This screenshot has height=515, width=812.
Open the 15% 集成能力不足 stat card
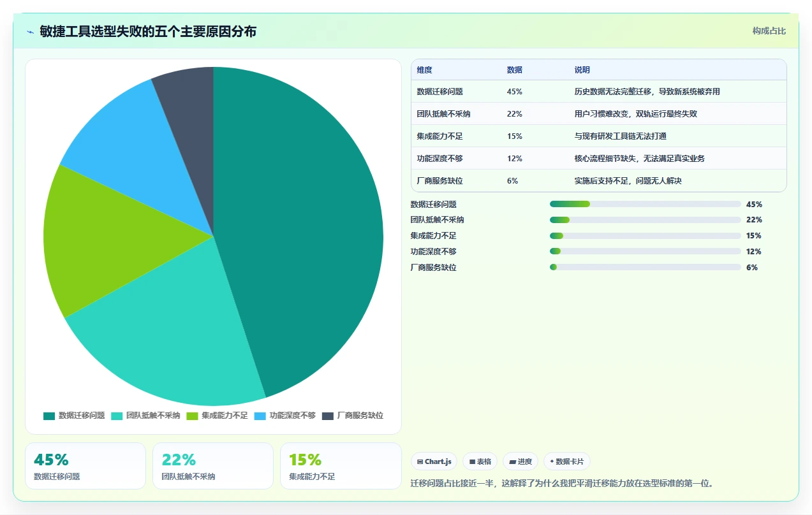point(341,466)
